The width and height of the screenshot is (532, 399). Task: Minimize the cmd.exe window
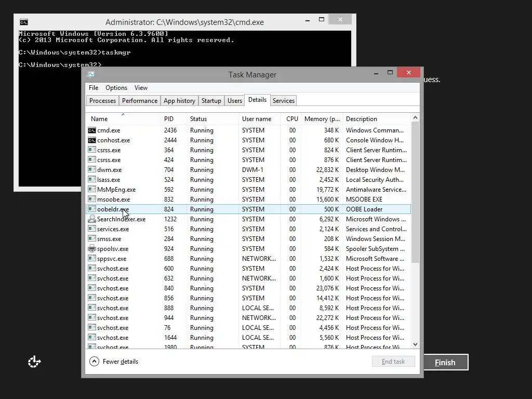[x=308, y=20]
